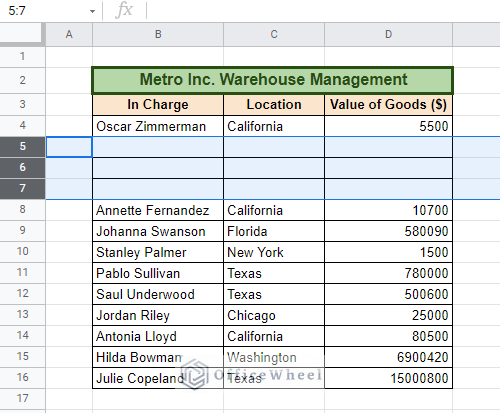This screenshot has width=500, height=413.
Task: Select row 2 header
Action: (22, 80)
